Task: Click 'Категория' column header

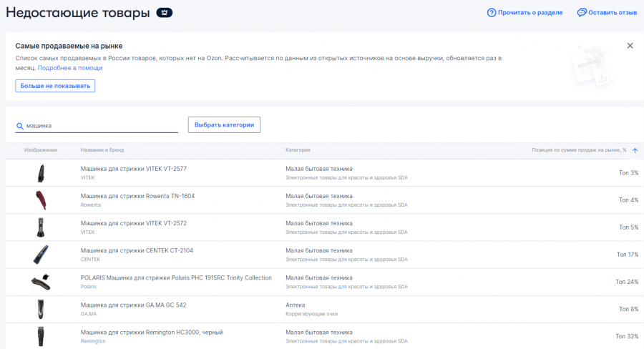Action: (x=298, y=150)
